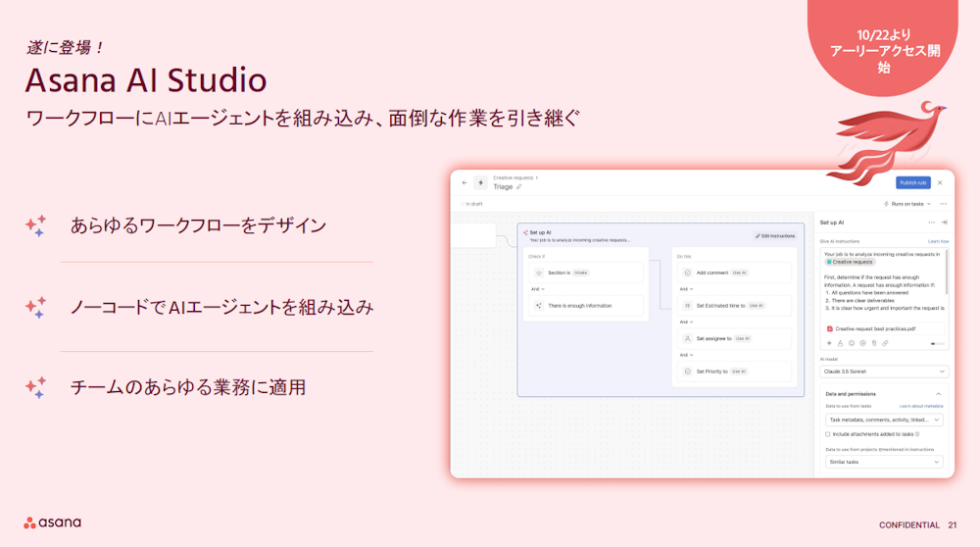Screen dimensions: 980x547
Task: Click the Set up AI sparkle icon in card
Action: (525, 232)
